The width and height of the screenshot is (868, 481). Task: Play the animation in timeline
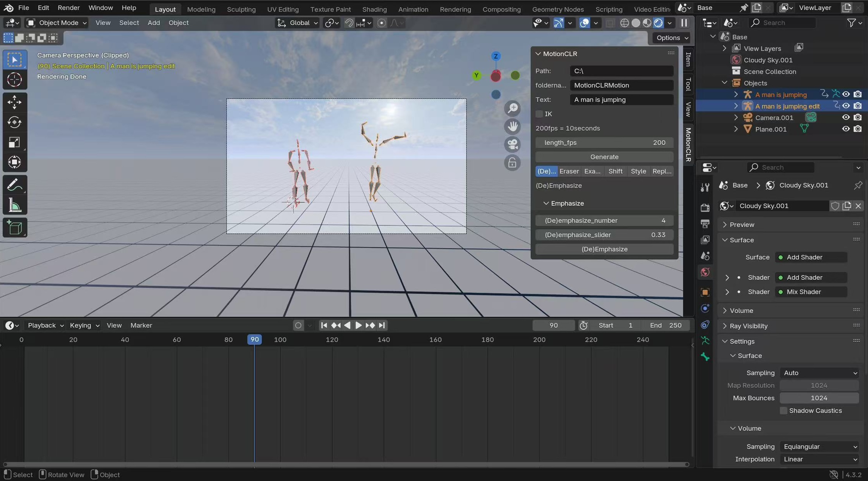click(358, 325)
